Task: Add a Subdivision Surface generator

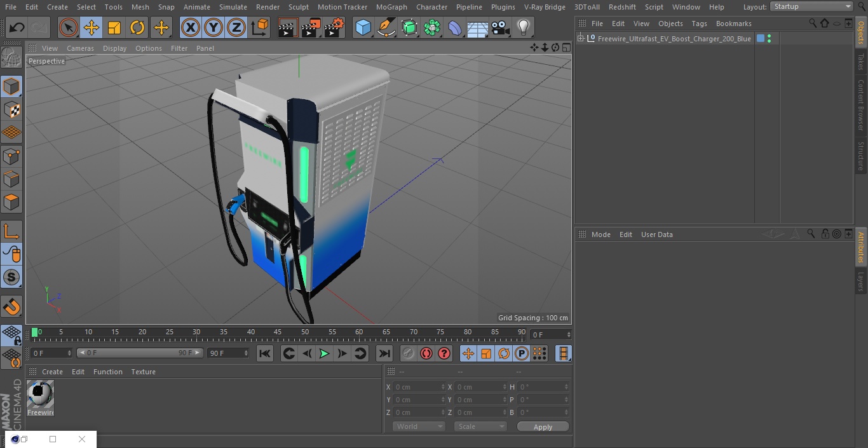Action: [409, 27]
